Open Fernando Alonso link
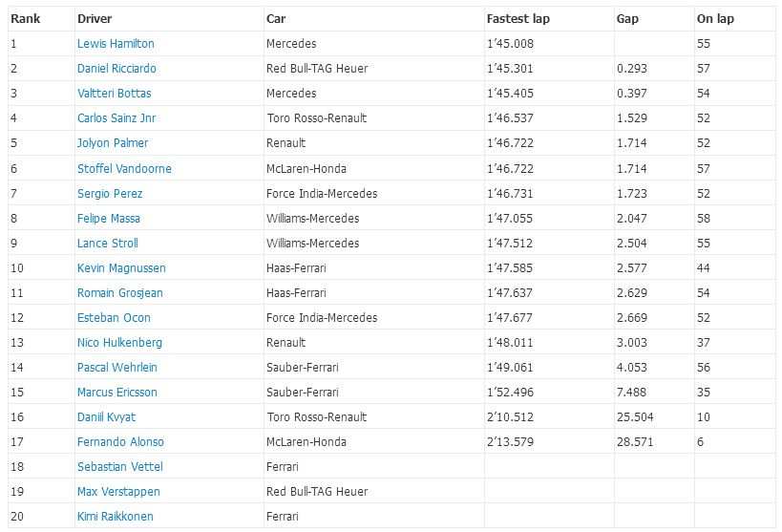The height and width of the screenshot is (532, 782). click(120, 442)
